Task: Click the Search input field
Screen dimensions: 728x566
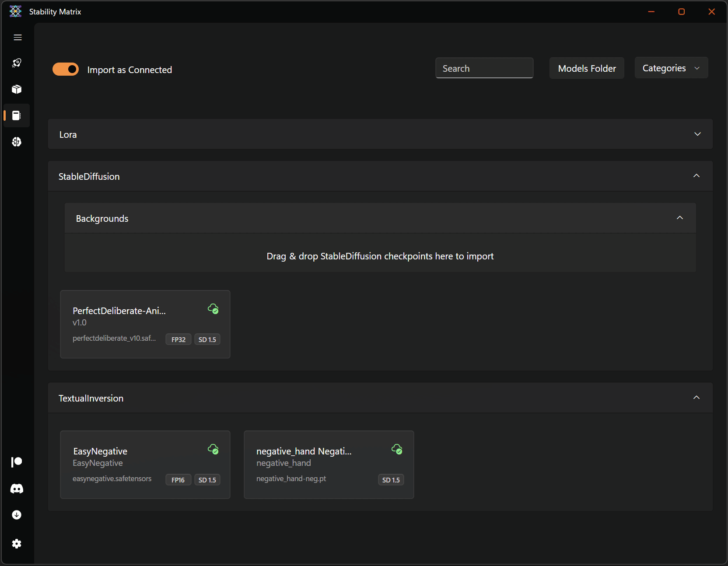Action: coord(484,68)
